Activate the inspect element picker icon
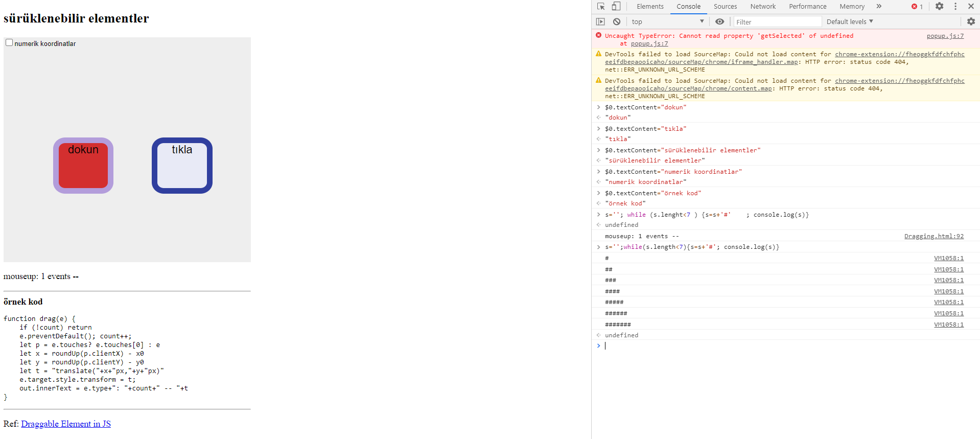Image resolution: width=980 pixels, height=439 pixels. coord(601,7)
